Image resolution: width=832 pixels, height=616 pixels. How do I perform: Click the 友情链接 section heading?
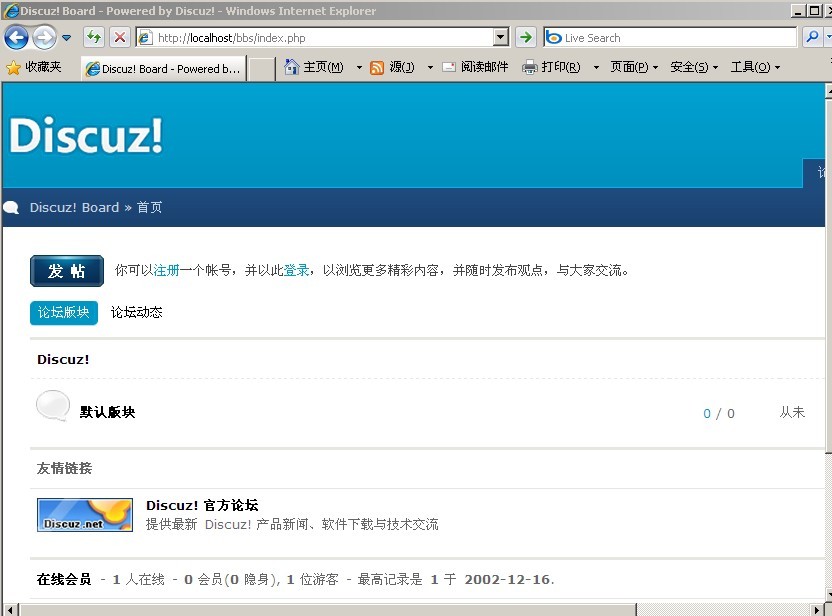[64, 468]
